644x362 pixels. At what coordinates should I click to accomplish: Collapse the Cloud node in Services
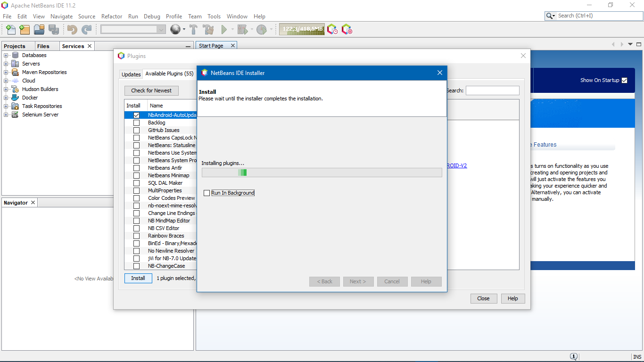tap(6, 80)
